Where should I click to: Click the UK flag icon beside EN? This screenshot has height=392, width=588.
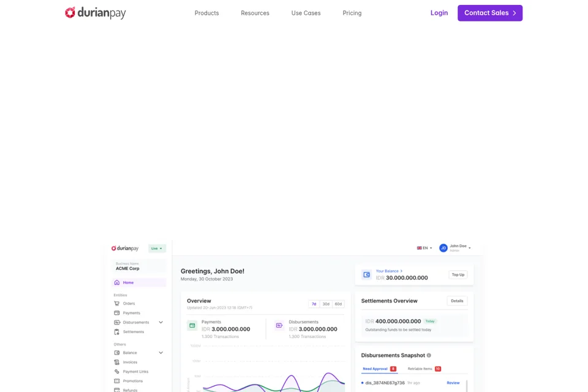tap(419, 248)
